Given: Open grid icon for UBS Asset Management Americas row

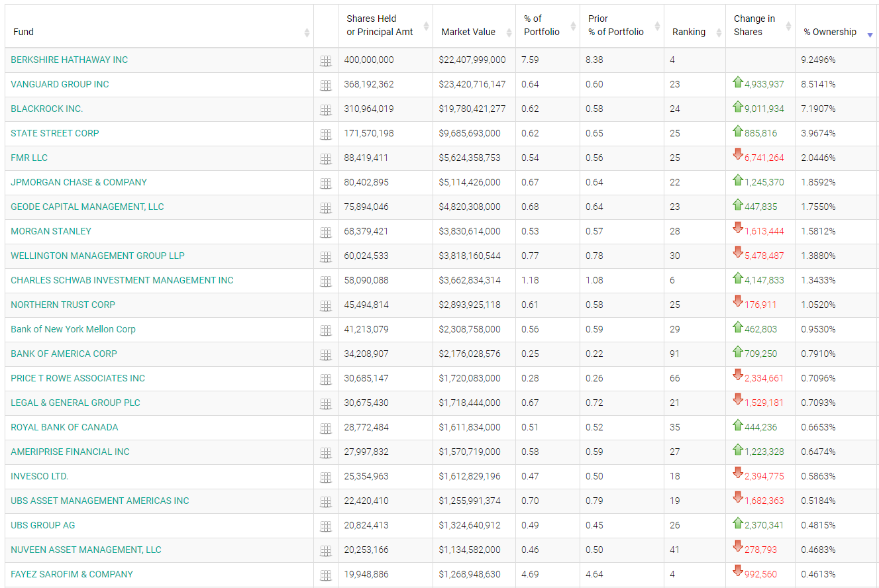Looking at the screenshot, I should (326, 502).
